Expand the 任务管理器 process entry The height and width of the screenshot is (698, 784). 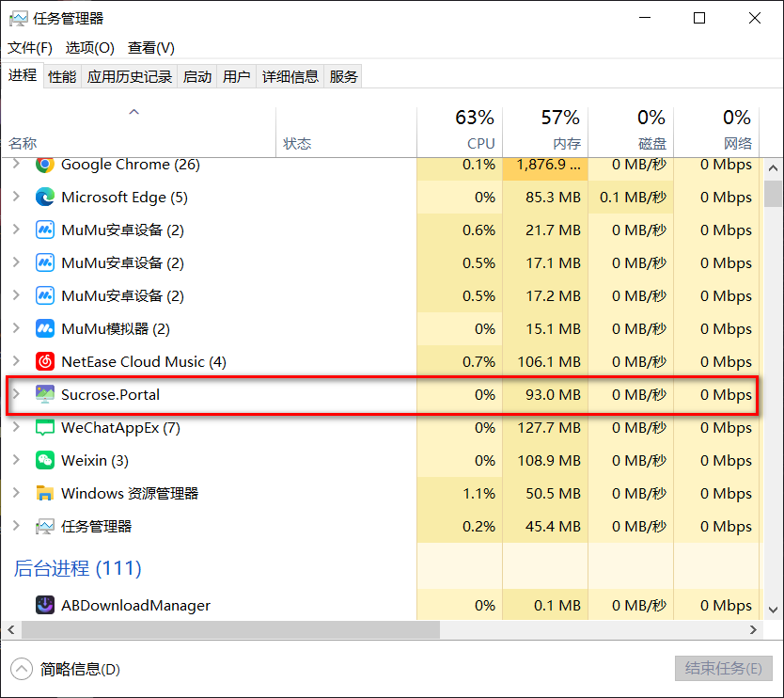[16, 526]
